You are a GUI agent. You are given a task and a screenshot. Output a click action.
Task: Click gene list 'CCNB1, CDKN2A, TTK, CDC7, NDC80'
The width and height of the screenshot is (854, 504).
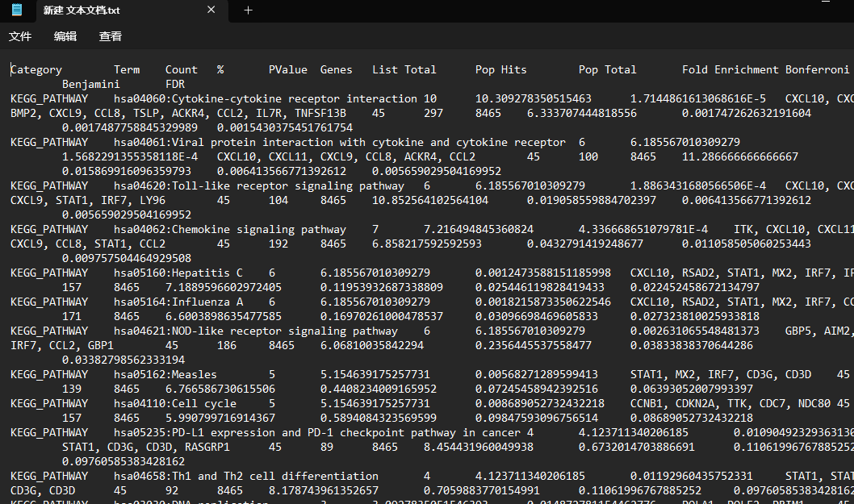(731, 403)
